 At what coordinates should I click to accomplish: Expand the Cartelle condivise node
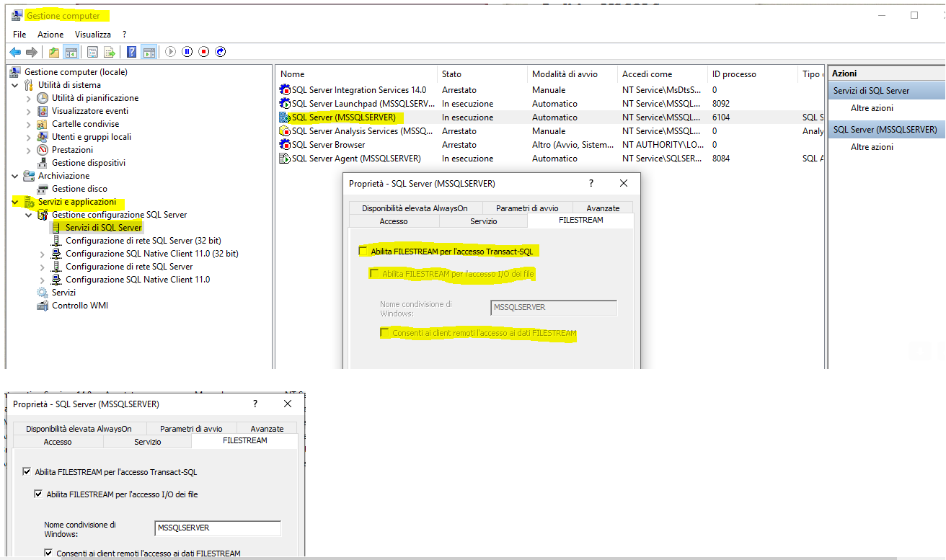(x=29, y=124)
